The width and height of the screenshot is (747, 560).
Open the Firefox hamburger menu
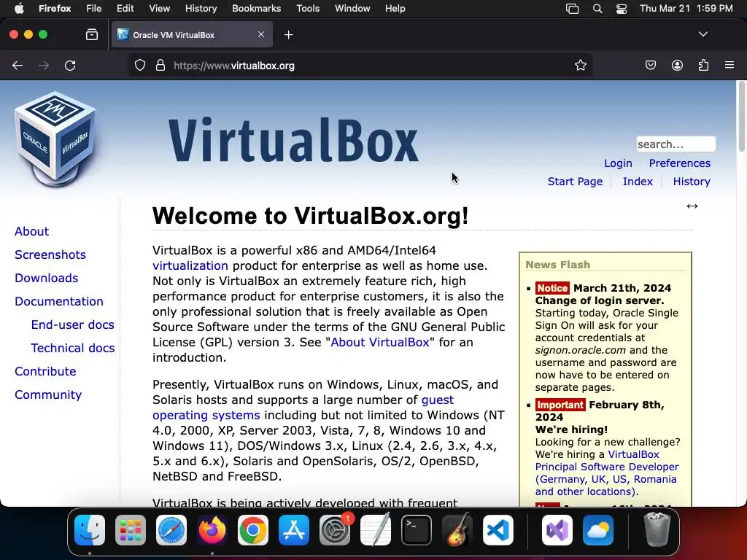point(729,65)
